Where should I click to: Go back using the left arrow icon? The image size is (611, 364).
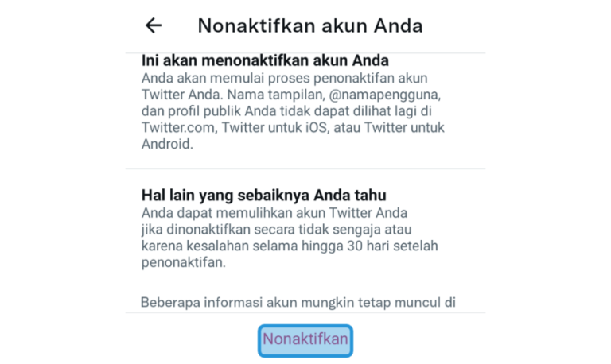[x=154, y=25]
